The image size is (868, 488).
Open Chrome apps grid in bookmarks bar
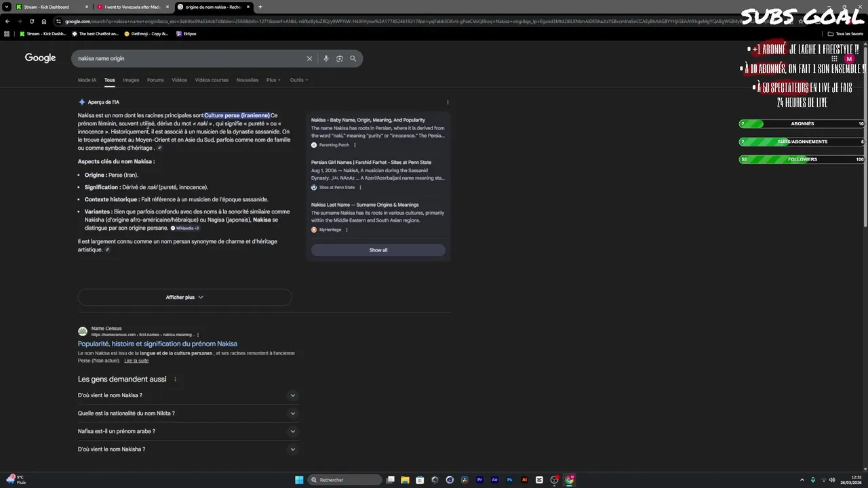tap(7, 33)
